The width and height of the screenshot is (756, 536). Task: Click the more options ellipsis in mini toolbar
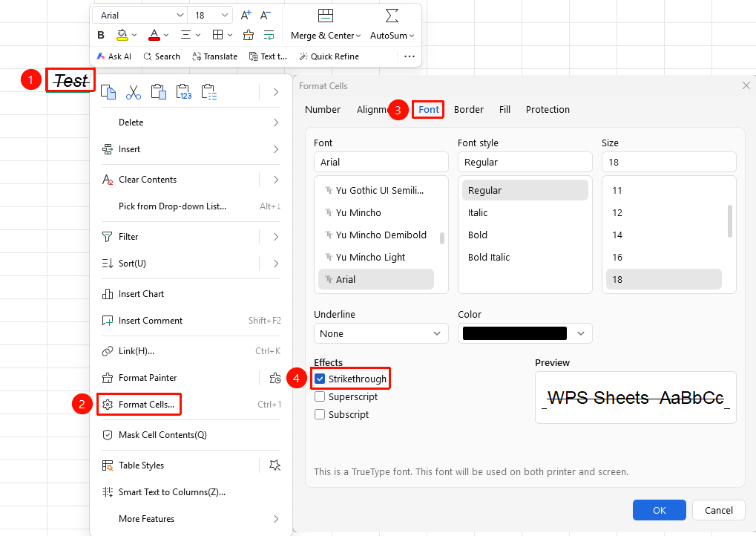(x=410, y=56)
